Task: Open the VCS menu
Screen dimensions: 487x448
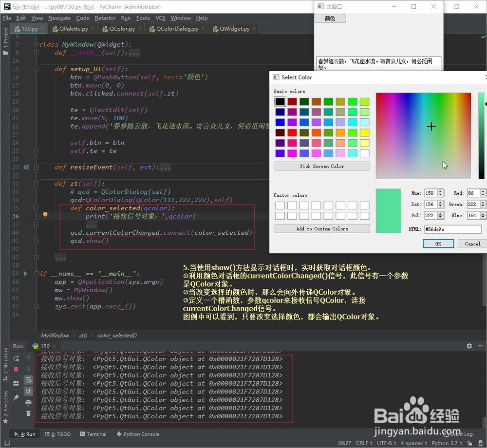Action: pyautogui.click(x=160, y=18)
